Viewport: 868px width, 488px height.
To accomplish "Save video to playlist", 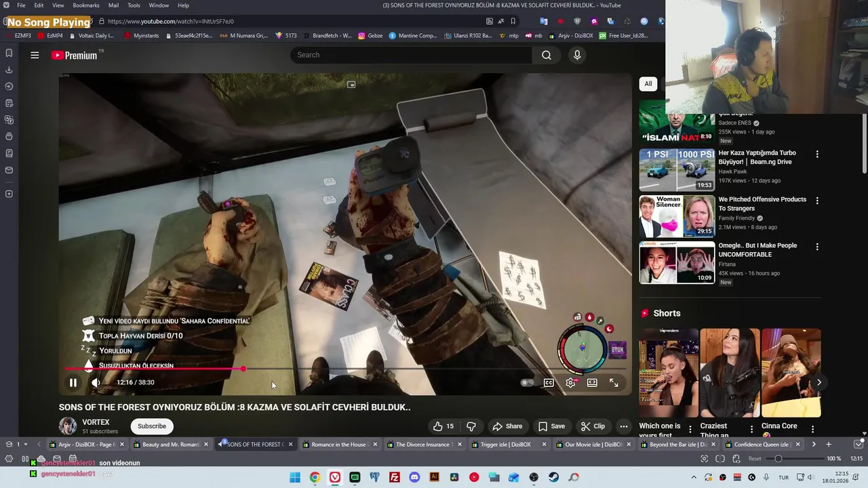I will [x=551, y=426].
